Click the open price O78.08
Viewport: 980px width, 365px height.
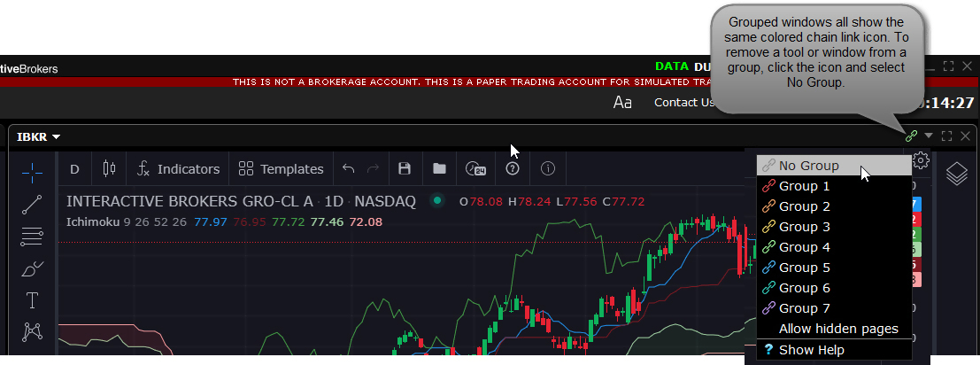481,201
